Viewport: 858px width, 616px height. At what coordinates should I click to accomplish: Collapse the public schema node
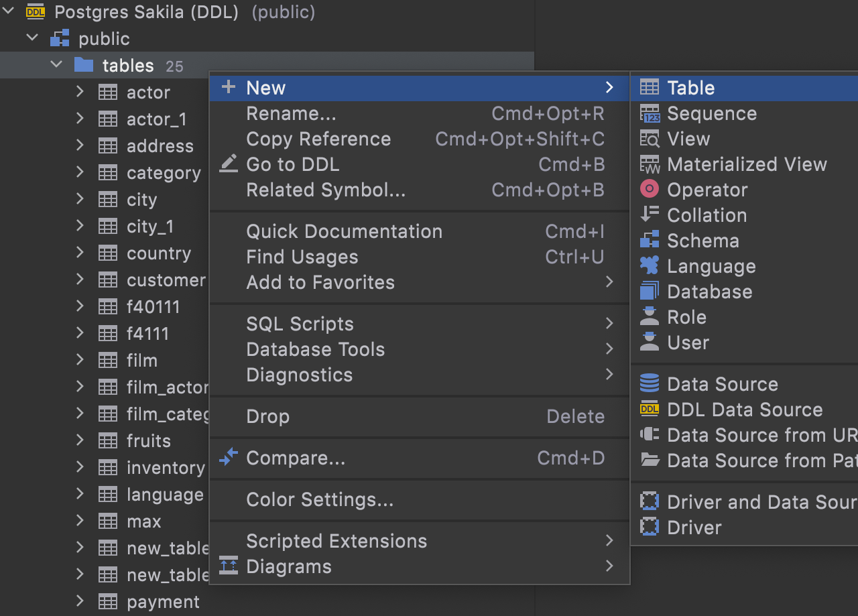[x=32, y=38]
